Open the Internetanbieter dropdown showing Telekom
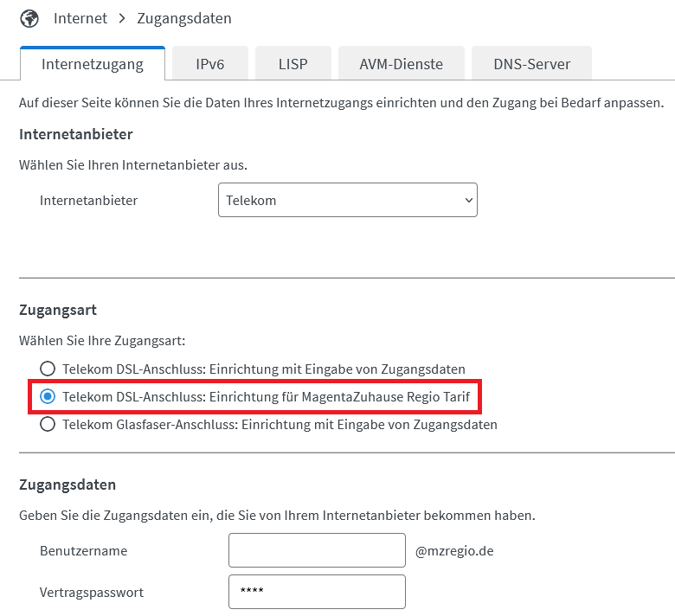Screen dimensions: 675x616 click(x=348, y=200)
